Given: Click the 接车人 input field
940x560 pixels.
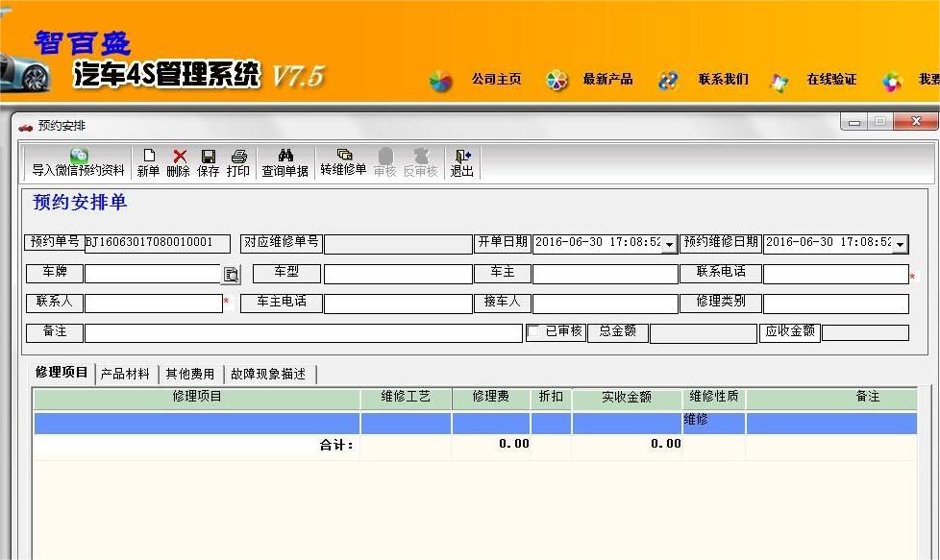Looking at the screenshot, I should [605, 304].
